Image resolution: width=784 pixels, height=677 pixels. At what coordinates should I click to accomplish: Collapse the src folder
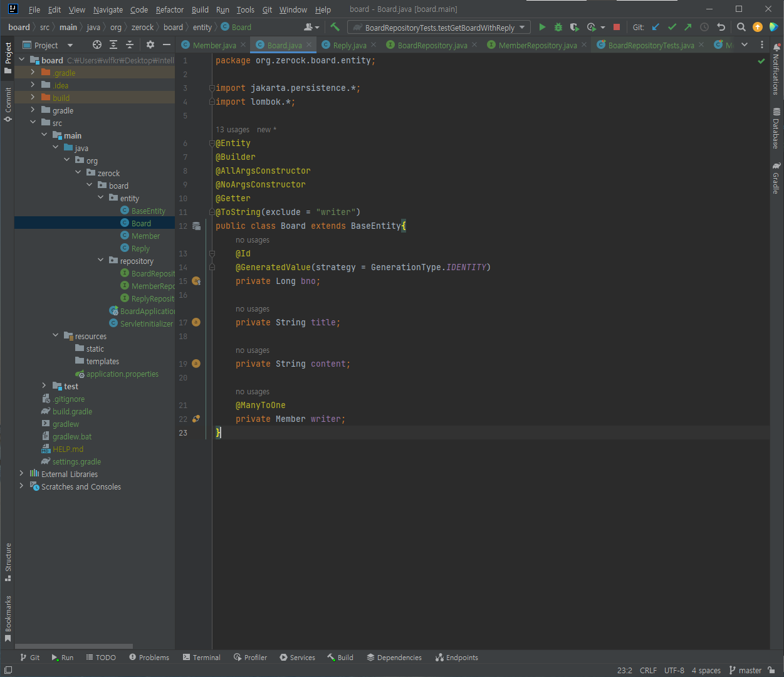33,123
